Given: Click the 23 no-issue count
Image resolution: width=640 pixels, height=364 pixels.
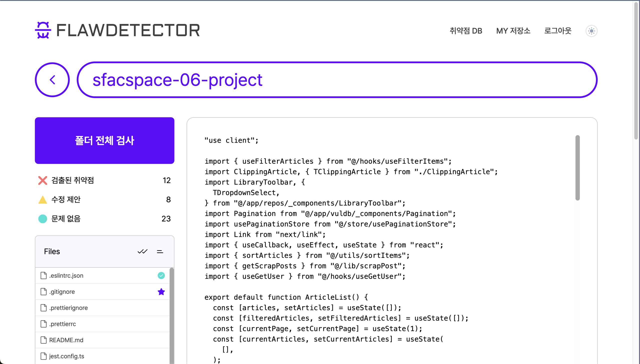Looking at the screenshot, I should point(166,219).
